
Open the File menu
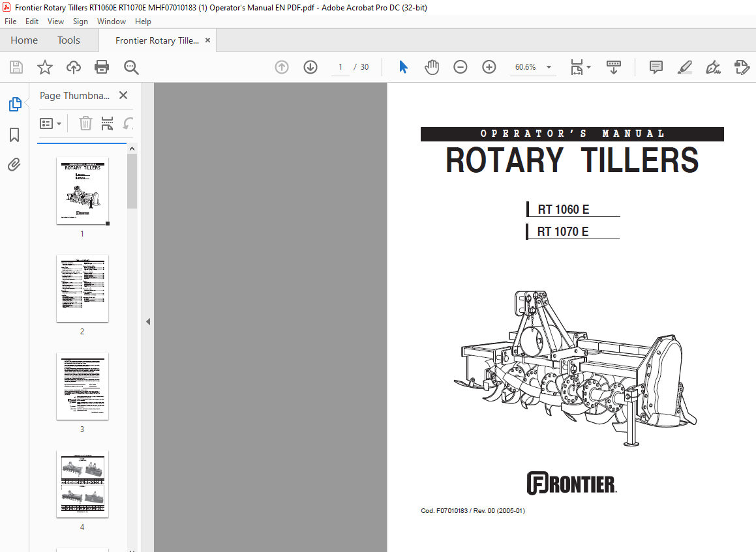(10, 22)
